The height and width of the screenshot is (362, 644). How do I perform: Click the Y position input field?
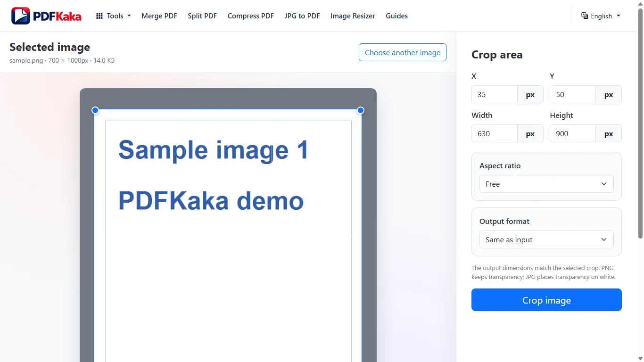pyautogui.click(x=573, y=94)
